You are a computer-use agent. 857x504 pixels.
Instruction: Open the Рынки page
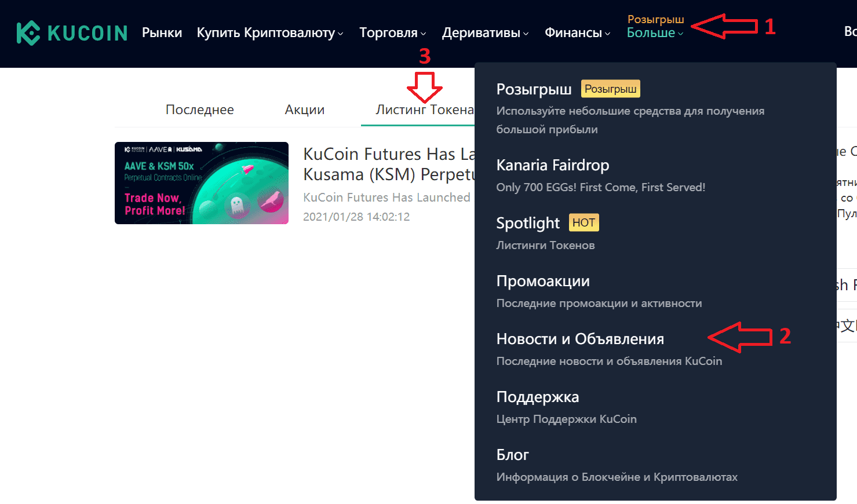[x=162, y=33]
